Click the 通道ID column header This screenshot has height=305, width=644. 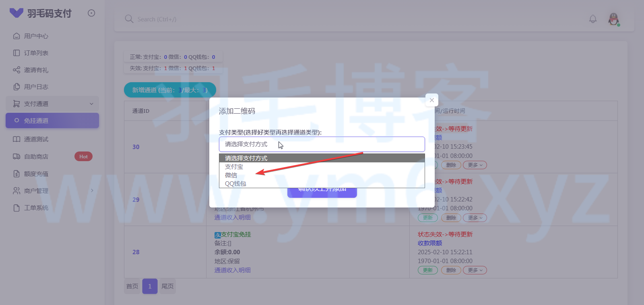141,111
